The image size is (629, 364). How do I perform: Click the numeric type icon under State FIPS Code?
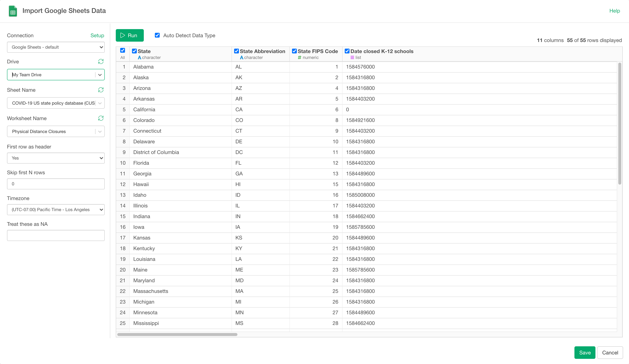(x=300, y=58)
